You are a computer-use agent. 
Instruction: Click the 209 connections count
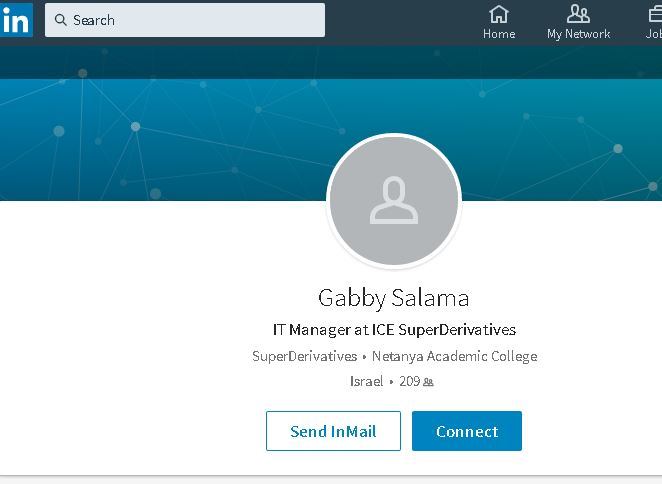pos(409,381)
